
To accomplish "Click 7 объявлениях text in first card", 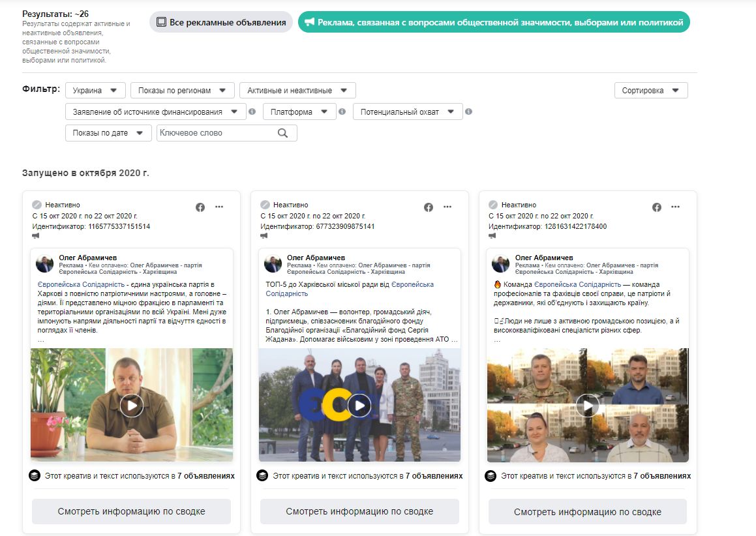I will tap(206, 476).
